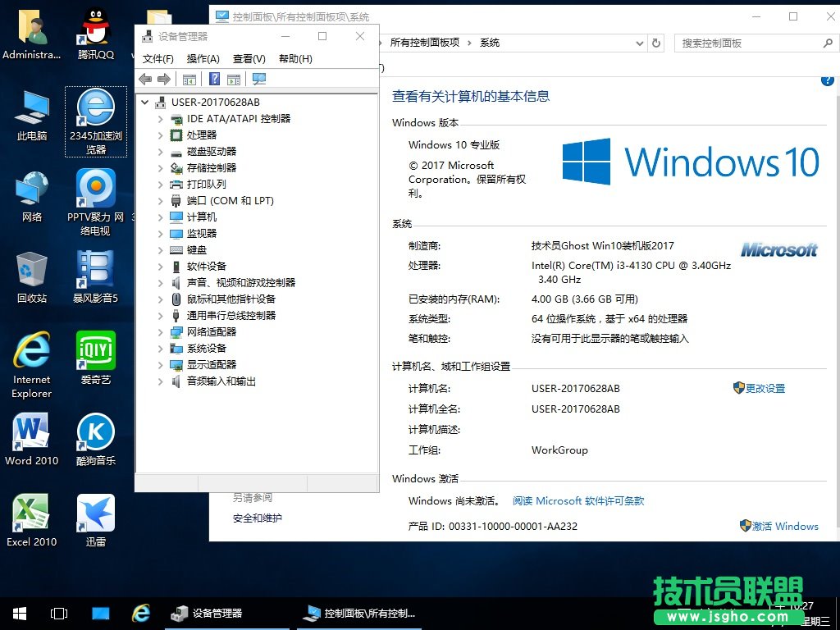
Task: Select the Excel 2010 desktop shortcut
Action: click(x=32, y=521)
